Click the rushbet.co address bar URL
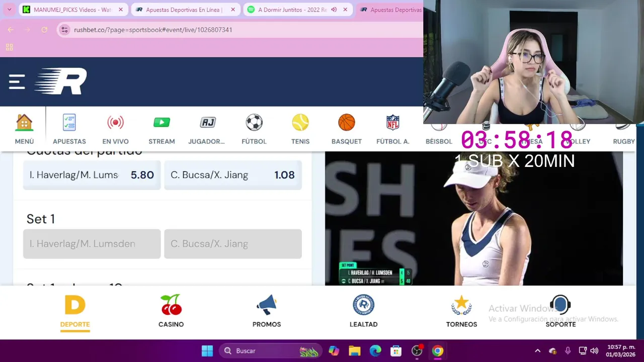644x362 pixels. point(153,30)
